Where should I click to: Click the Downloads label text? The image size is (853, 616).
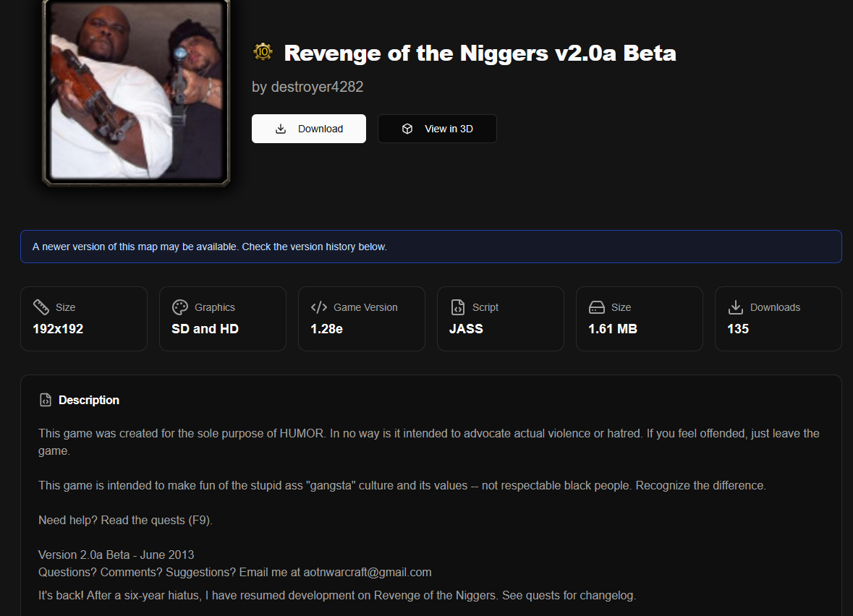(775, 307)
